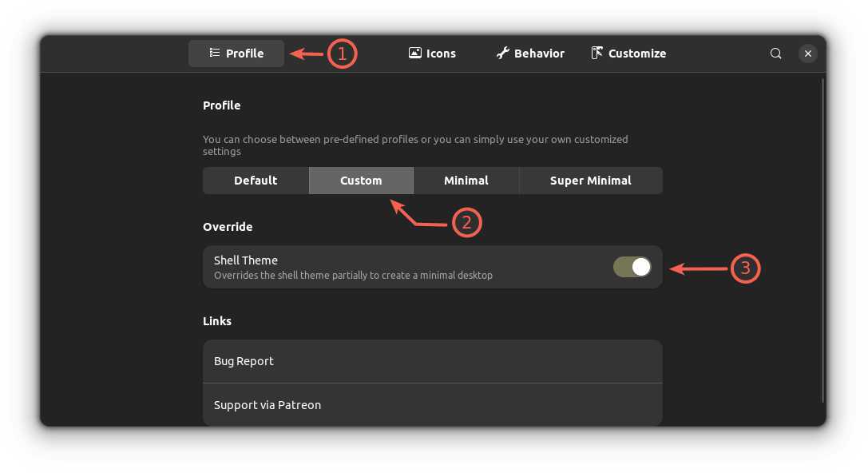Disable the Shell Theme override switch
This screenshot has height=473, width=868.
[x=632, y=268]
